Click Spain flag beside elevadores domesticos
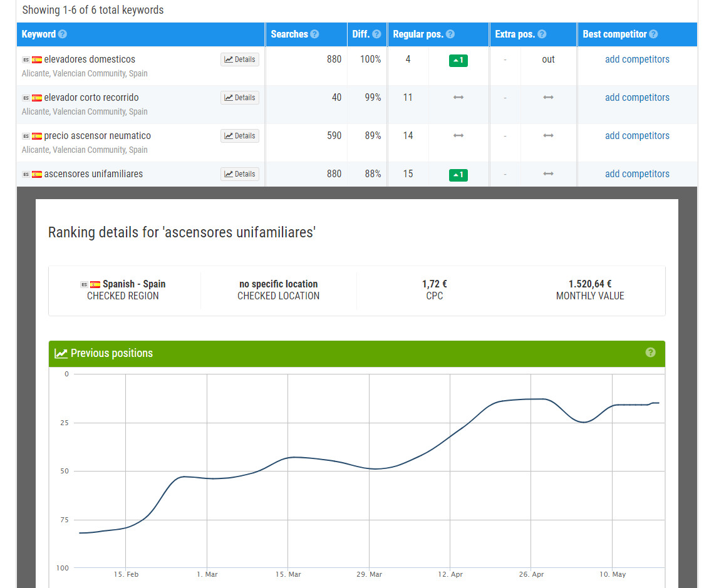Image resolution: width=704 pixels, height=588 pixels. [x=37, y=59]
